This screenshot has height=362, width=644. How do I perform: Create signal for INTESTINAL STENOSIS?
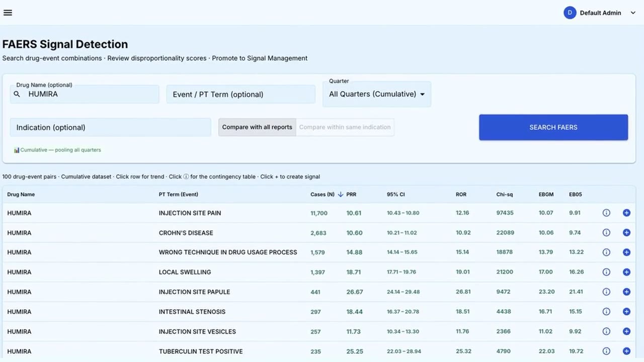point(626,311)
